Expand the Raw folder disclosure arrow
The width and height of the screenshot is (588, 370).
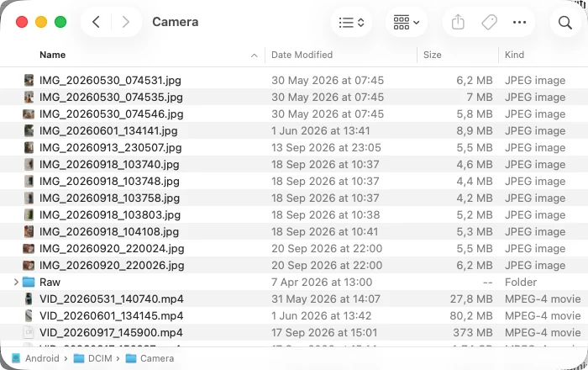pyautogui.click(x=16, y=282)
